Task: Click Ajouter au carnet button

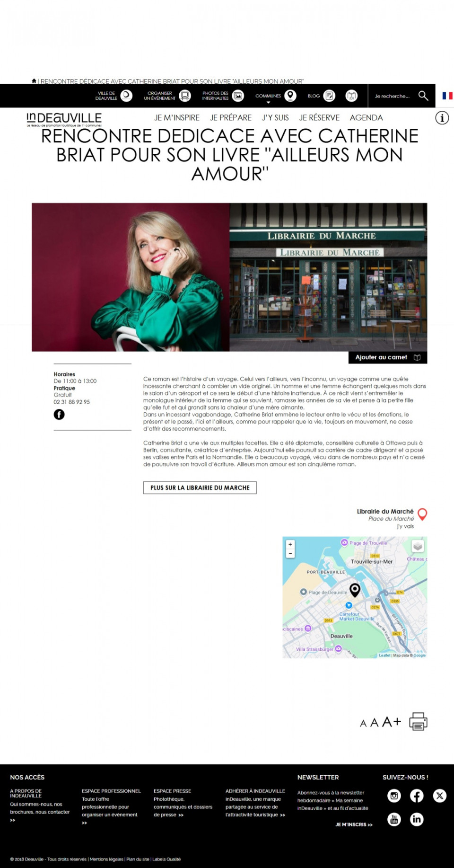Action: pyautogui.click(x=388, y=357)
